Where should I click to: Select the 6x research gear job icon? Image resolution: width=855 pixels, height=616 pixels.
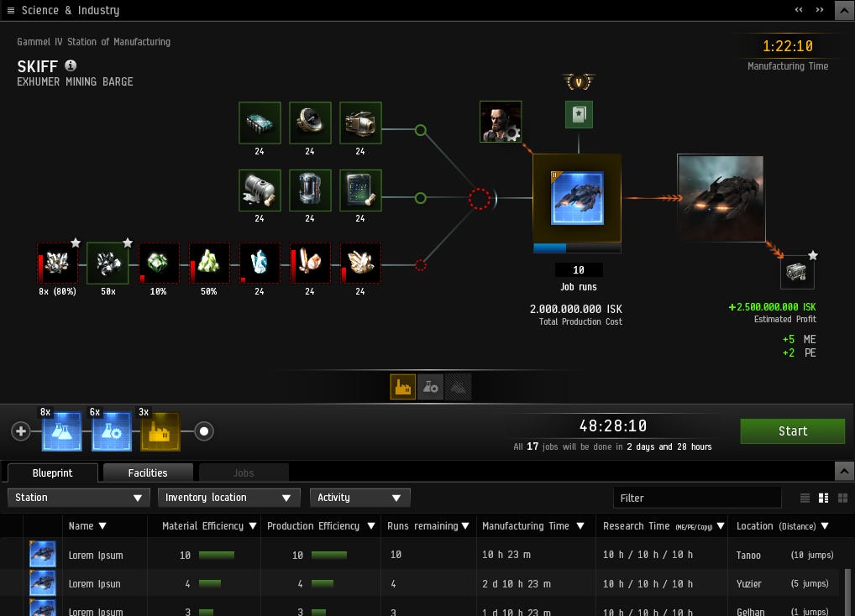point(111,431)
